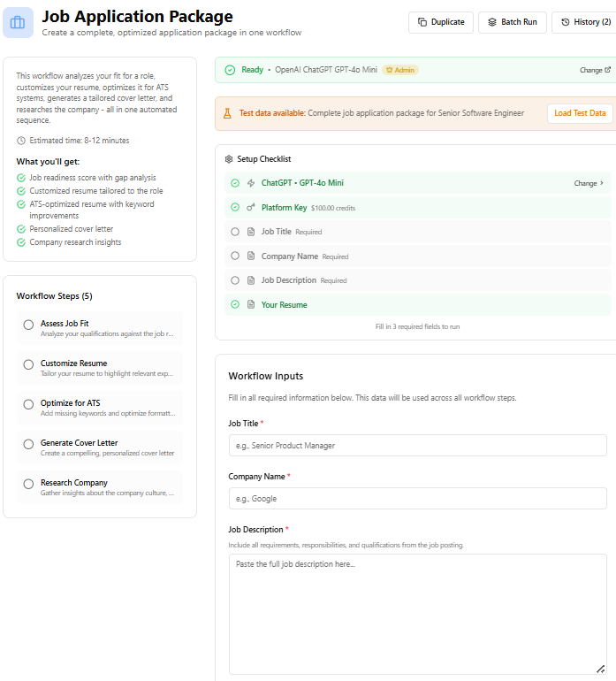The height and width of the screenshot is (681, 616).
Task: Click document icon beside Job Description checklist
Action: click(251, 280)
